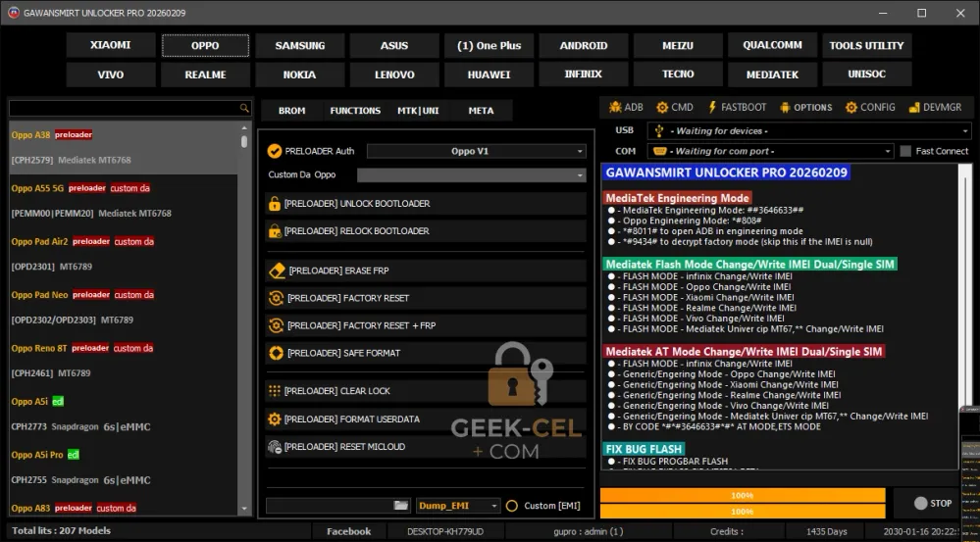Click the Facebook link in status bar
Image resolution: width=980 pixels, height=542 pixels.
[x=349, y=532]
